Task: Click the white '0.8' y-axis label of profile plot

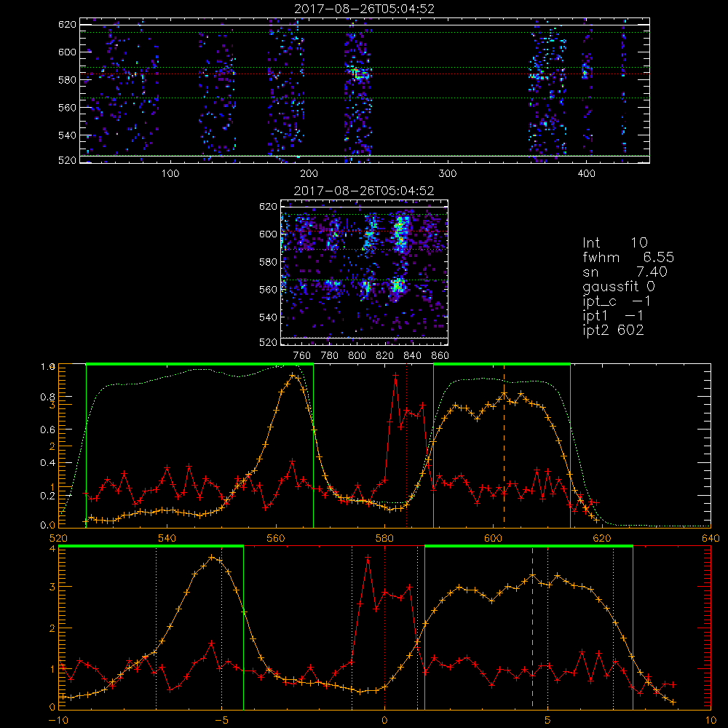Action: coord(47,397)
